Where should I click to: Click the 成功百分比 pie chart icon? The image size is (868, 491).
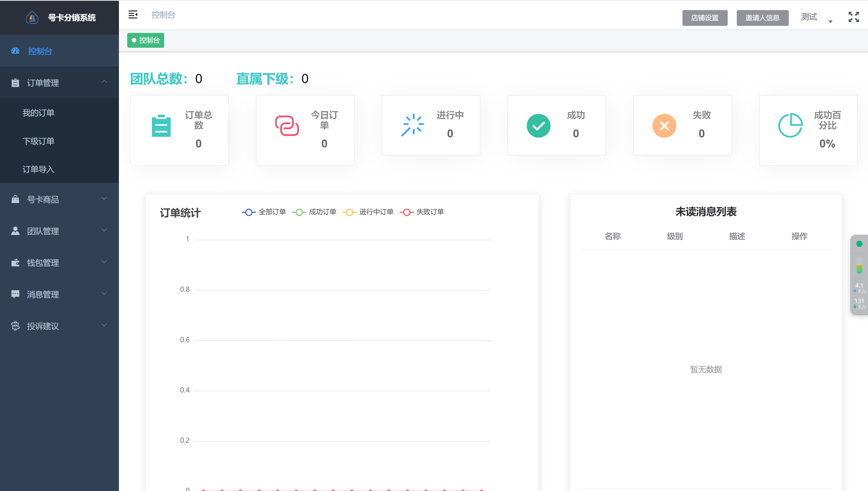pos(790,125)
